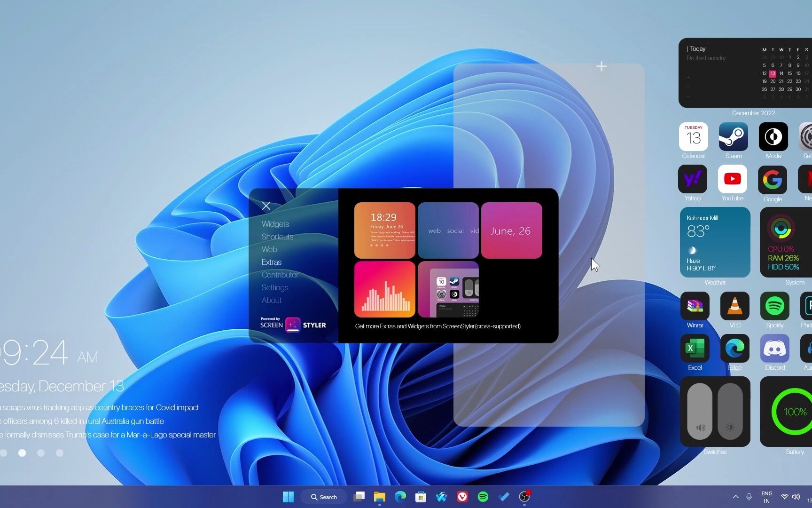Expand the Web section in ScreenStyler menu
The width and height of the screenshot is (812, 508).
click(269, 249)
